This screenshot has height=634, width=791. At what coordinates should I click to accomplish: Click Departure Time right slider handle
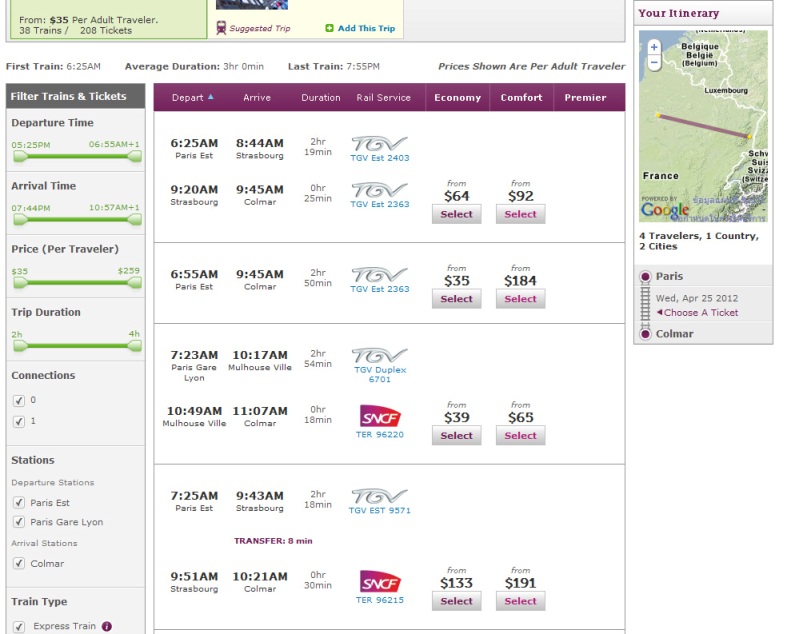pos(135,156)
